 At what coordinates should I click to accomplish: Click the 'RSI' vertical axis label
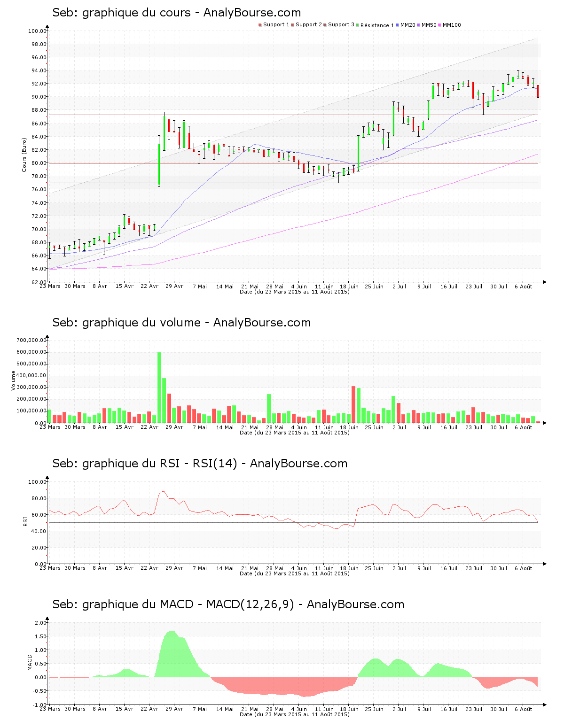[25, 521]
